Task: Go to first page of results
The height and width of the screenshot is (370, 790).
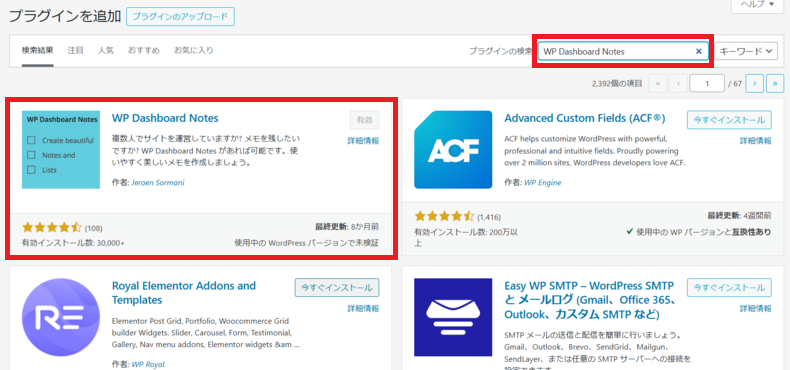Action: [x=658, y=84]
